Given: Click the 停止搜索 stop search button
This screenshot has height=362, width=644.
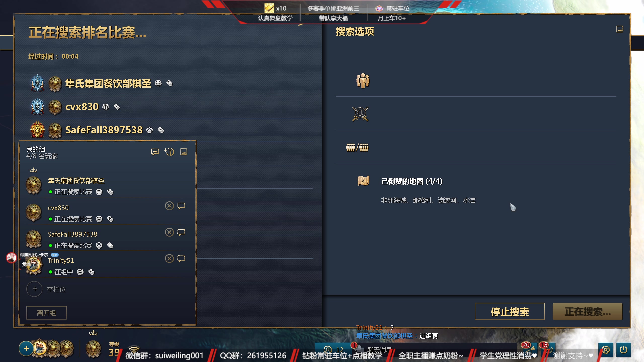Looking at the screenshot, I should point(510,312).
